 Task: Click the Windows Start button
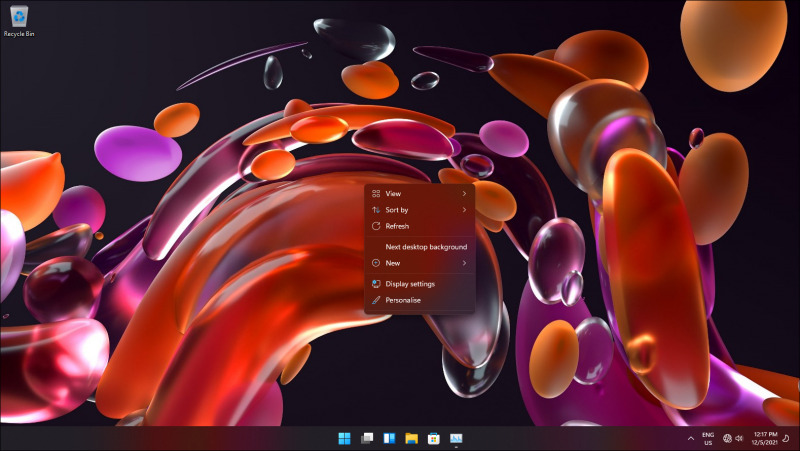pyautogui.click(x=344, y=438)
